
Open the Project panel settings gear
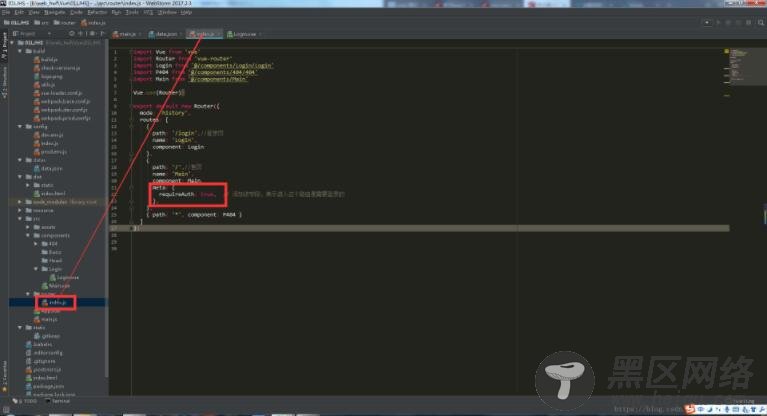(92, 34)
